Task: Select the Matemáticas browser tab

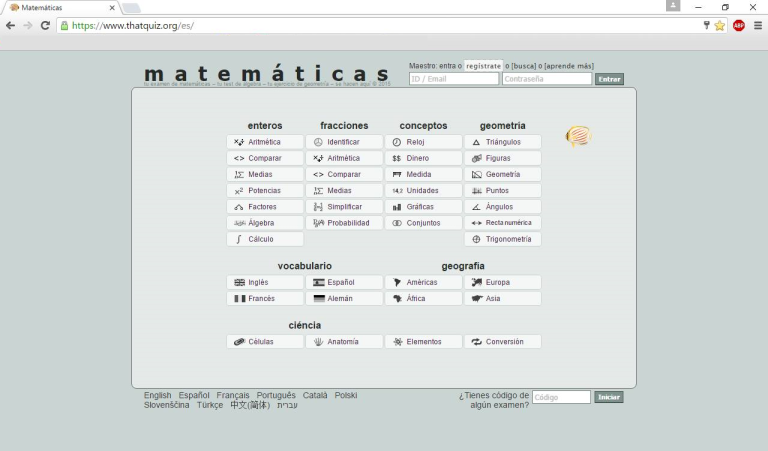Action: point(62,7)
